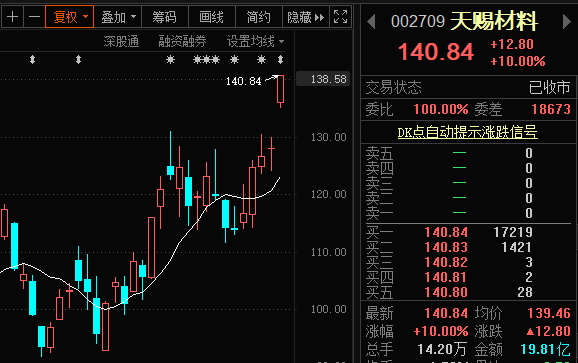Click the 涨跌 value ▲12.80
578x363 pixels.
coord(549,331)
